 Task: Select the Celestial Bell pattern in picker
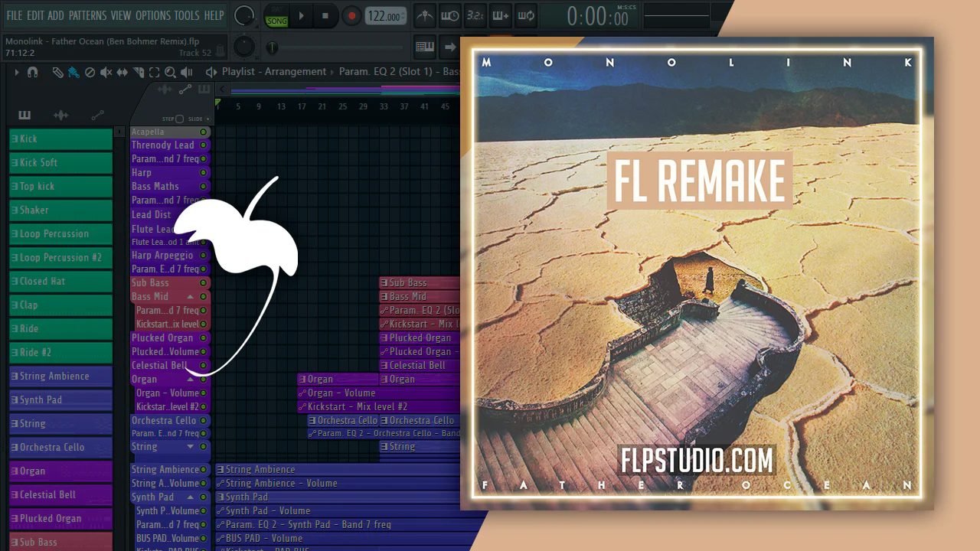[61, 495]
